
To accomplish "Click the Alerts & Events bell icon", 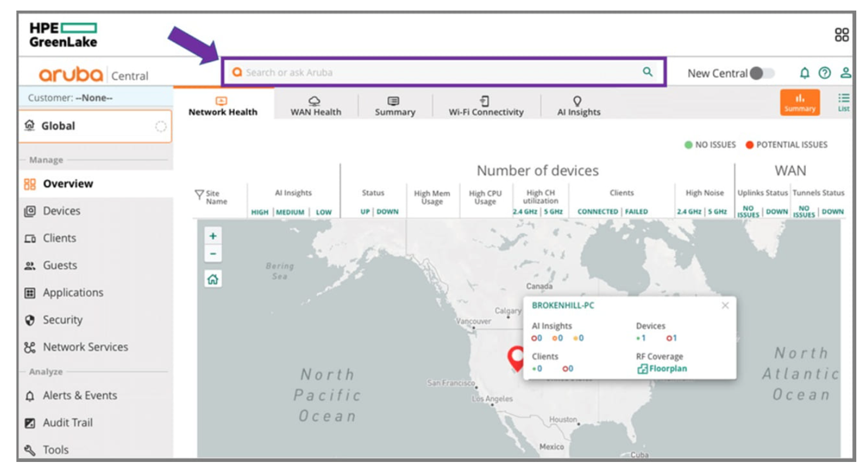I will (x=30, y=396).
